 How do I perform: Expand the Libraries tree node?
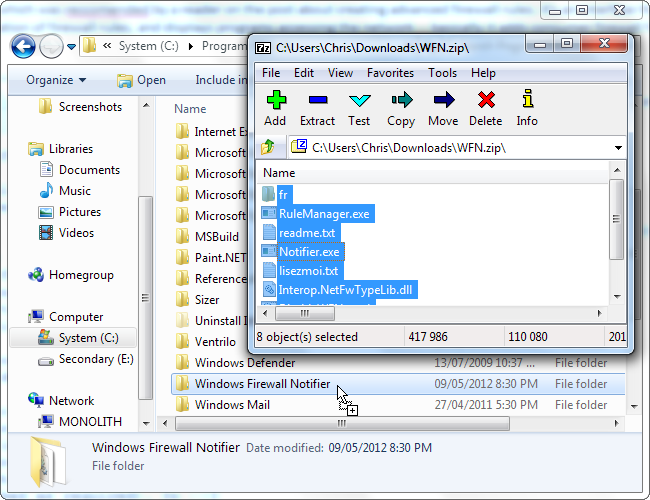coord(21,149)
